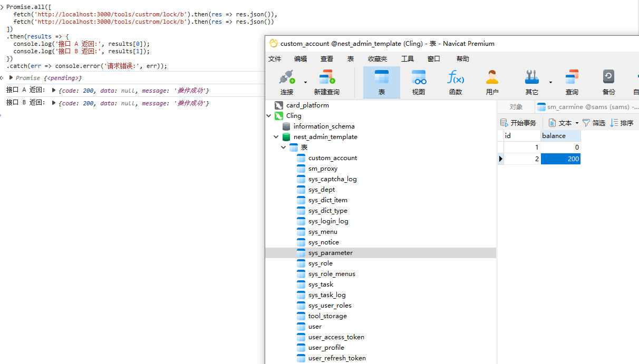The height and width of the screenshot is (364, 639).
Task: Select the sys_dict_type table
Action: click(328, 211)
